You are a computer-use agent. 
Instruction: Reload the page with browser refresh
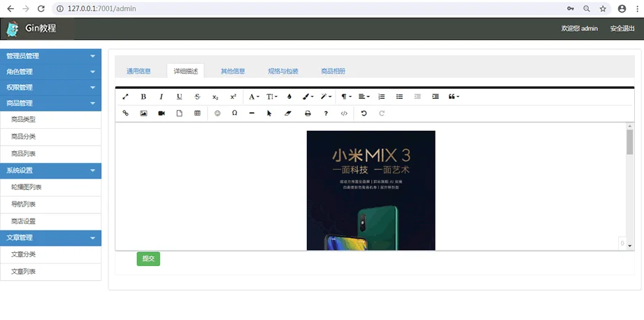point(41,8)
